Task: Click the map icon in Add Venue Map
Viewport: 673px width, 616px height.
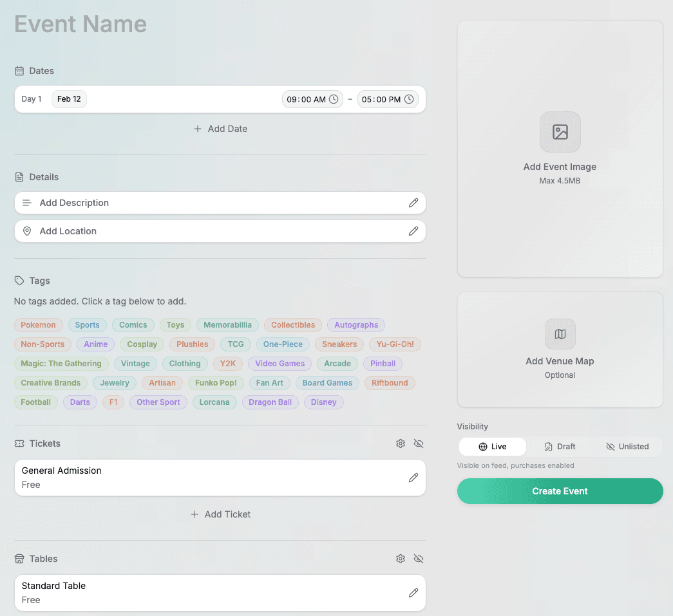Action: (x=560, y=334)
